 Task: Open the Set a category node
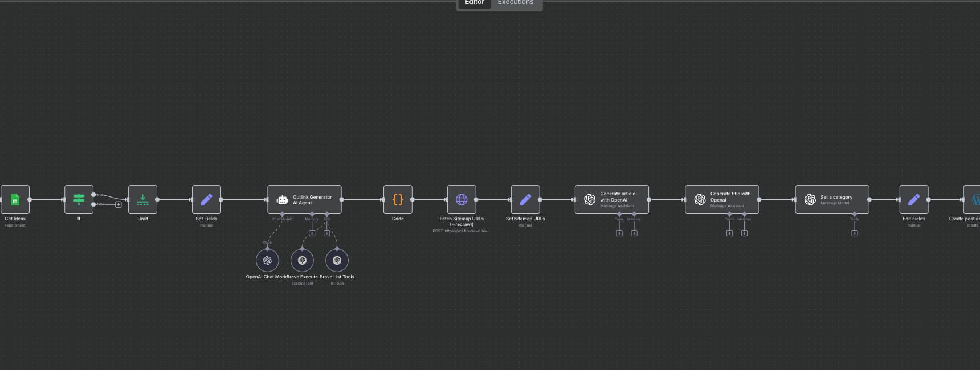pyautogui.click(x=832, y=199)
